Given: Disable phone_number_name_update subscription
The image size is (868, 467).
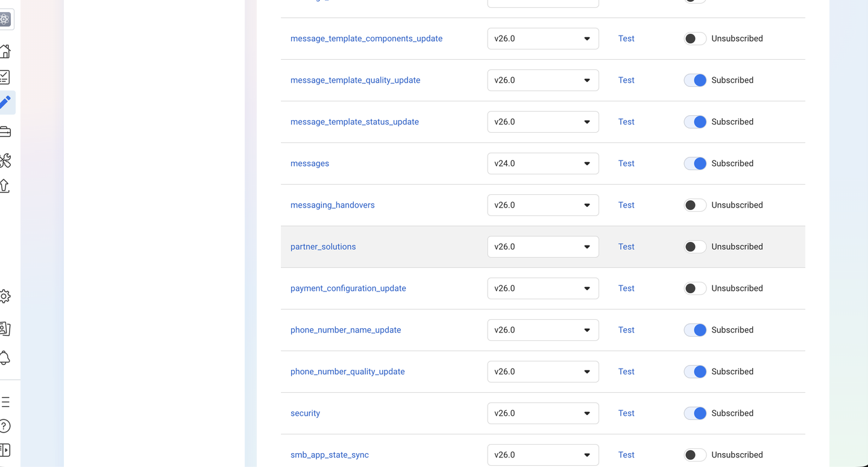Looking at the screenshot, I should tap(695, 330).
